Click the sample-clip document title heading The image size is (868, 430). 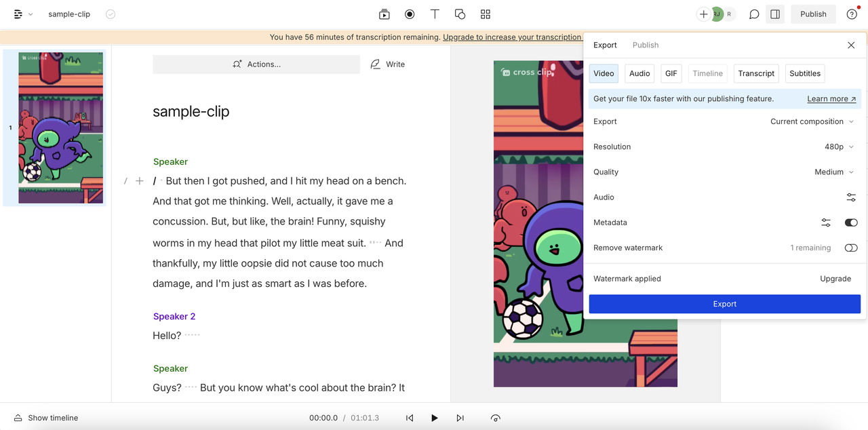click(191, 111)
